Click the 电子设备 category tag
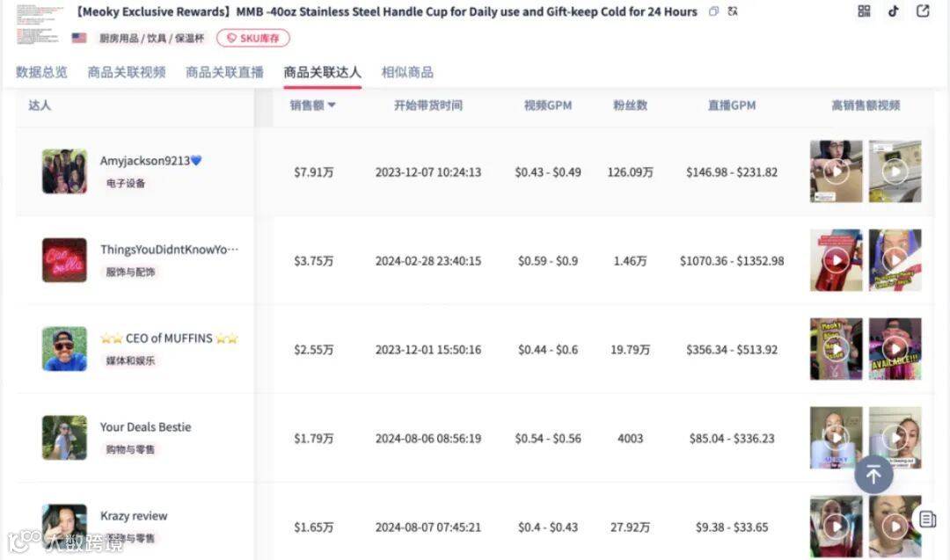The image size is (950, 560). point(126,184)
